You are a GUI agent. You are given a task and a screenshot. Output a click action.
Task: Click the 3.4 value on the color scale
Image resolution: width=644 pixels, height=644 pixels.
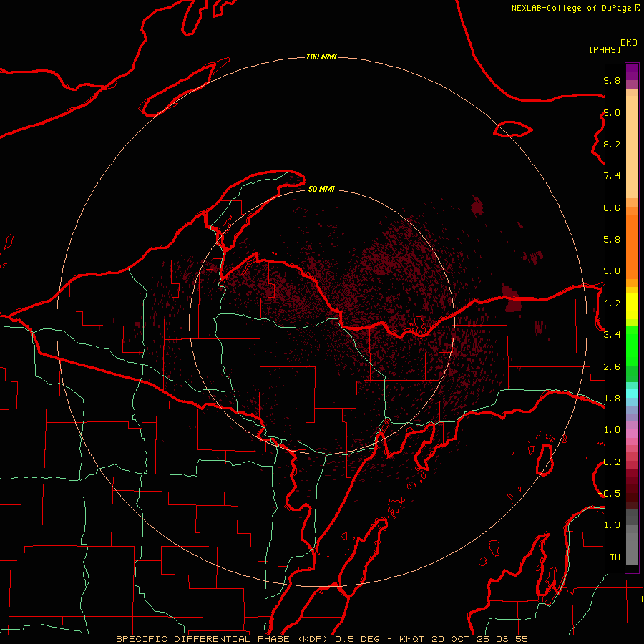[x=612, y=335]
